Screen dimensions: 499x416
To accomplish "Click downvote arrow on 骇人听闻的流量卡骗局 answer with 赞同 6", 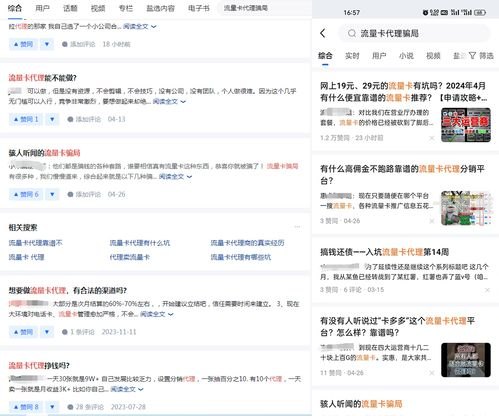I will (52, 194).
